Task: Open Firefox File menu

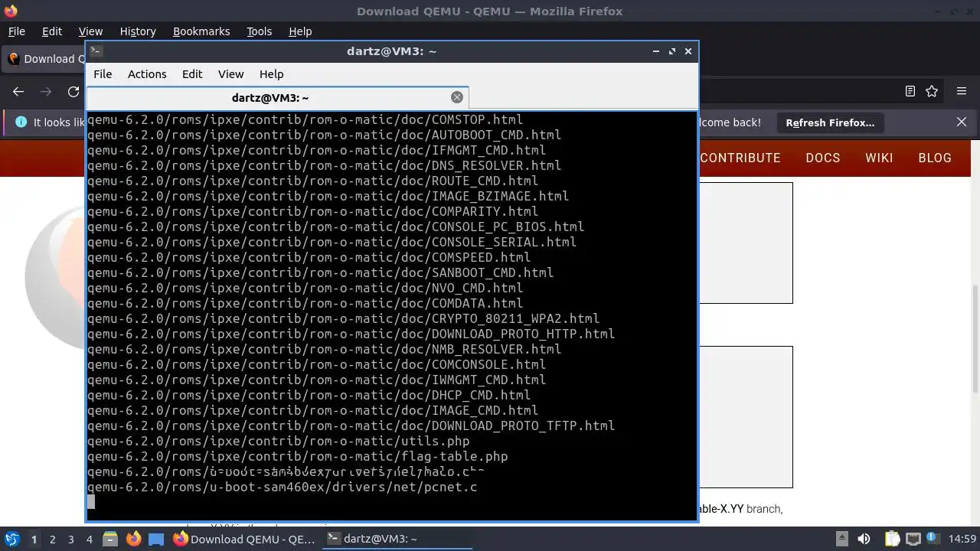Action: pyautogui.click(x=16, y=31)
